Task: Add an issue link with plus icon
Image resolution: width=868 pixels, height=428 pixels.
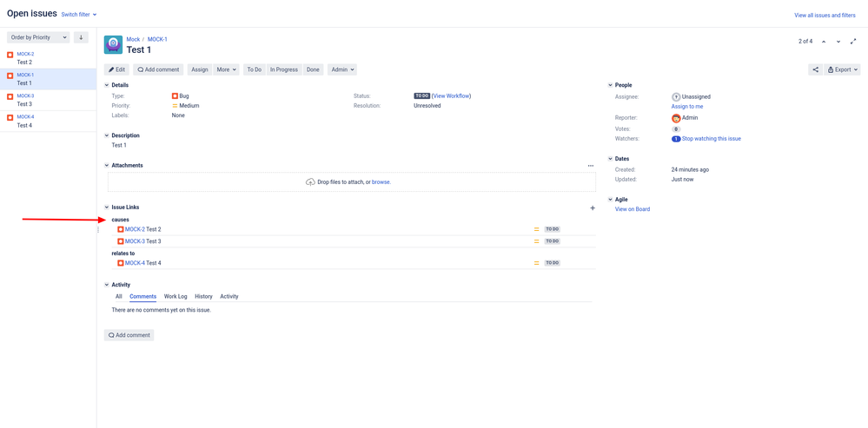Action: coord(593,207)
